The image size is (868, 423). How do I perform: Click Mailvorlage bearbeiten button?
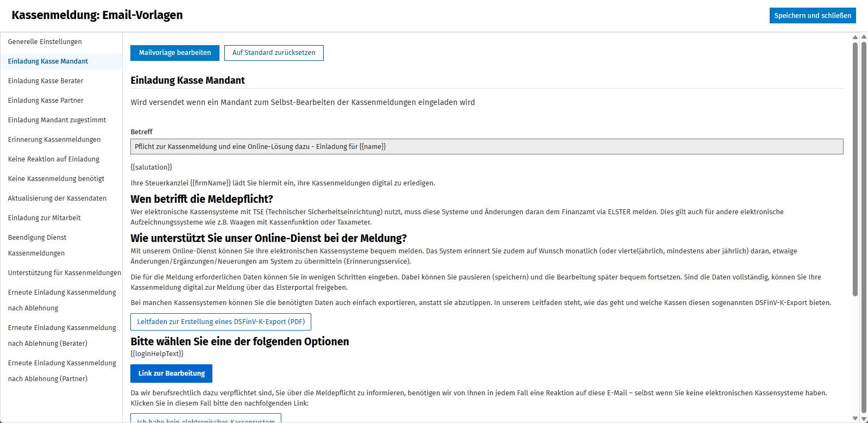coord(175,53)
